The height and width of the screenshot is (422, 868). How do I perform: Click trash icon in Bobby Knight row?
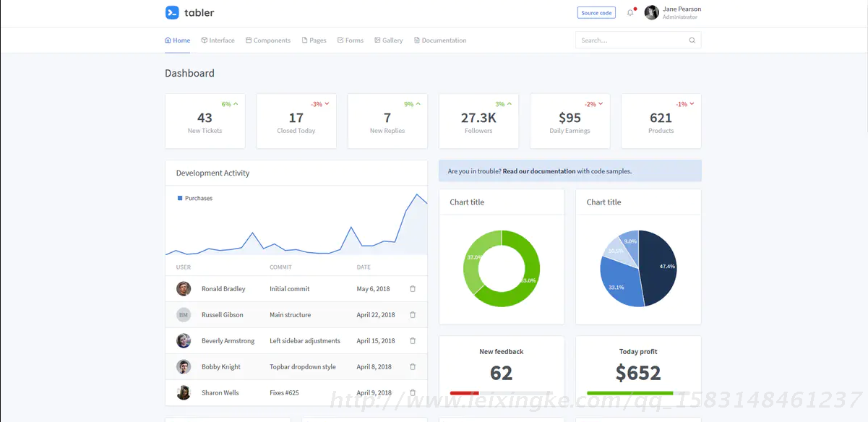[x=413, y=367]
